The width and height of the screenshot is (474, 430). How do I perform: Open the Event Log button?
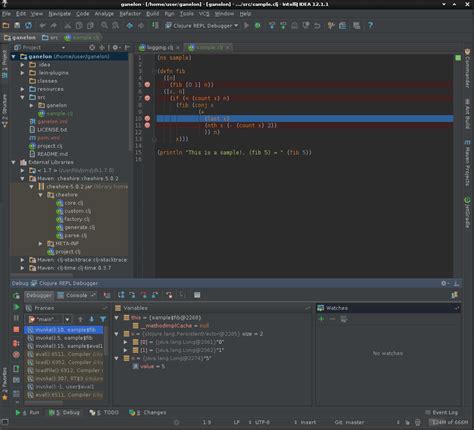442,413
